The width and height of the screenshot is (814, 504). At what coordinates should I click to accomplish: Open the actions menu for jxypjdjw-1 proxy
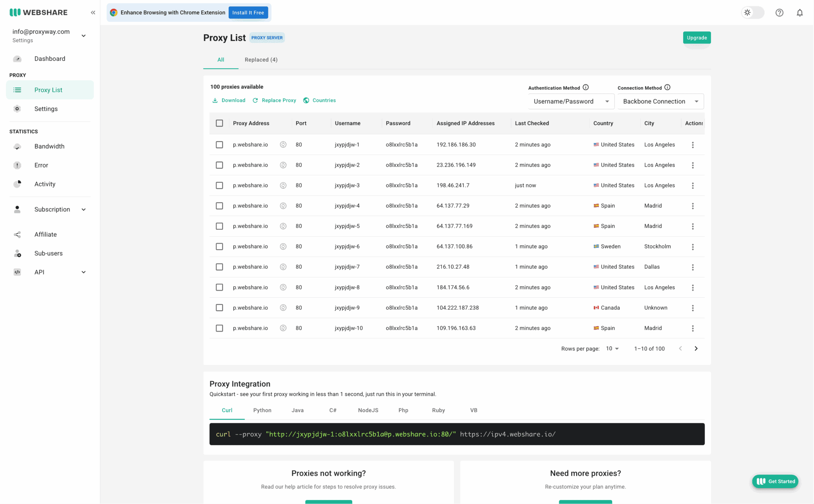693,145
